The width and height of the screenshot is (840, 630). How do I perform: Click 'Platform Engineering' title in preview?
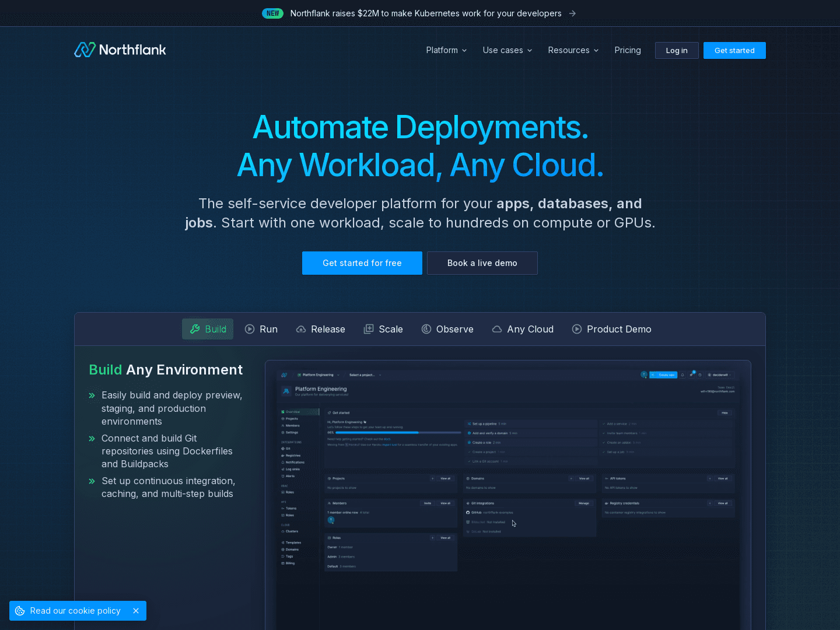[321, 388]
